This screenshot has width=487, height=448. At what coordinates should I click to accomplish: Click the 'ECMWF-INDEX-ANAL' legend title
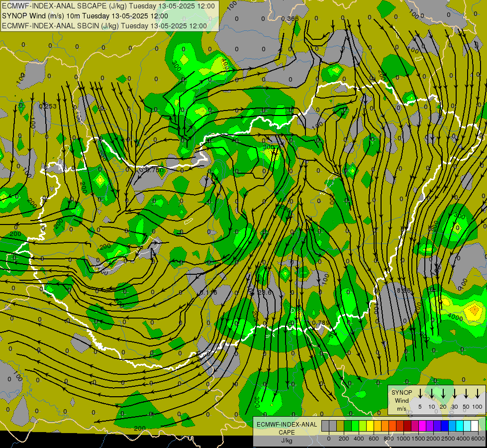(287, 425)
